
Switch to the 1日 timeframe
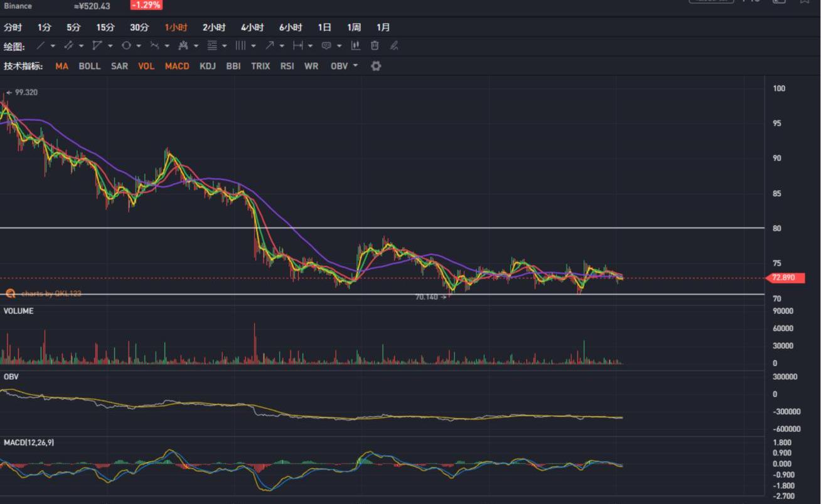[324, 28]
